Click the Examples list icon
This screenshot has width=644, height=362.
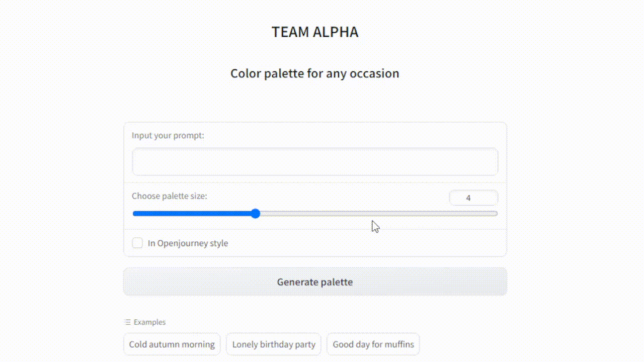point(128,322)
